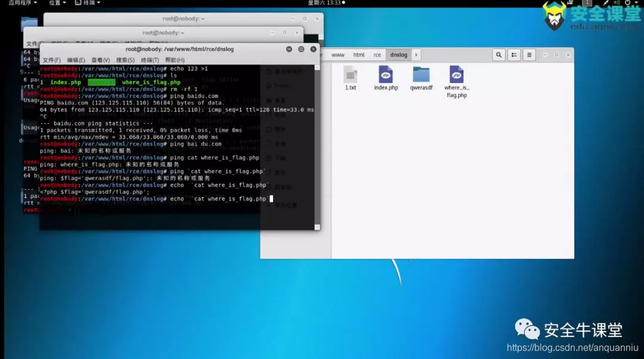
Task: Click the folder icon on desktop
Action: 29,24
